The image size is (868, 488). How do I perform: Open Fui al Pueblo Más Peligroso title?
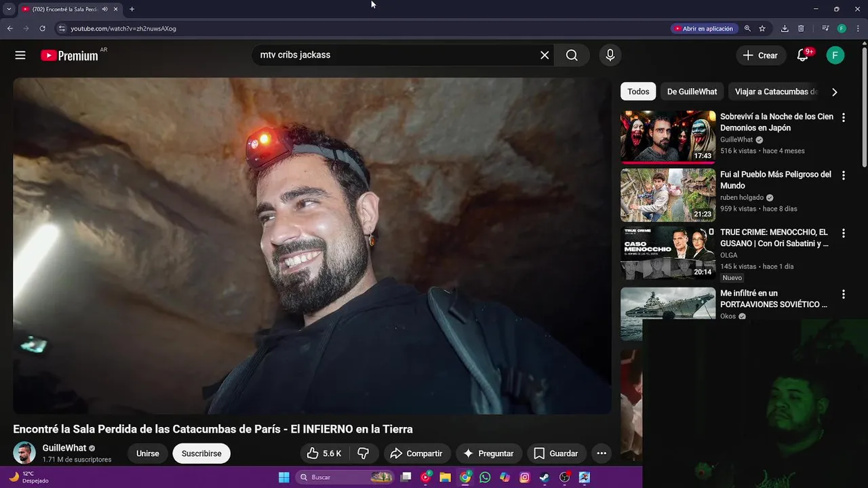[x=776, y=180]
